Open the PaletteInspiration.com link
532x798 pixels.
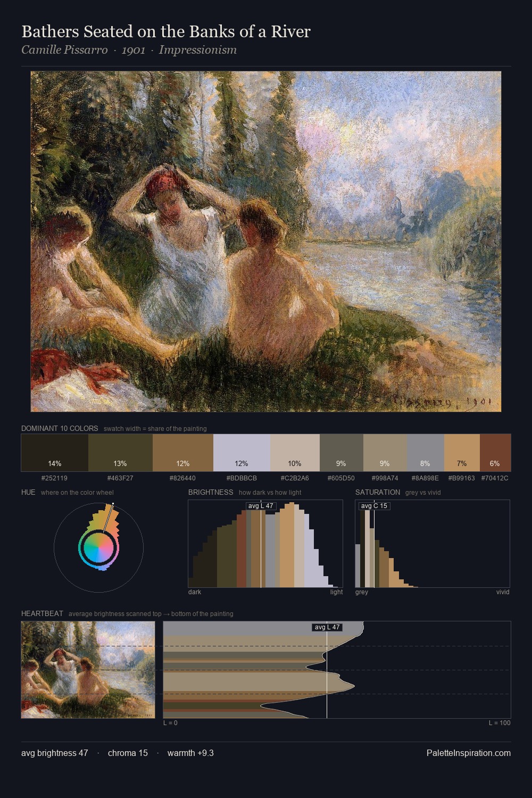pos(469,753)
